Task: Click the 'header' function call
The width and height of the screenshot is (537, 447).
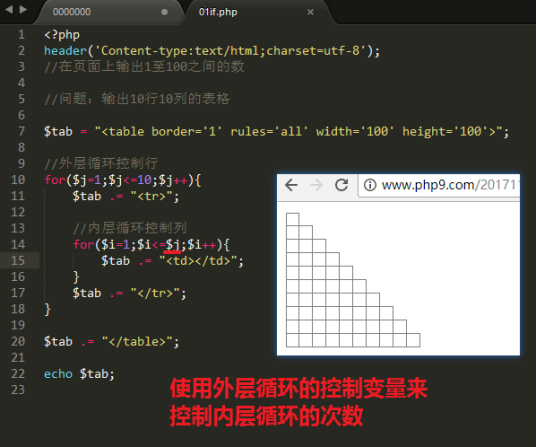Action: point(65,51)
